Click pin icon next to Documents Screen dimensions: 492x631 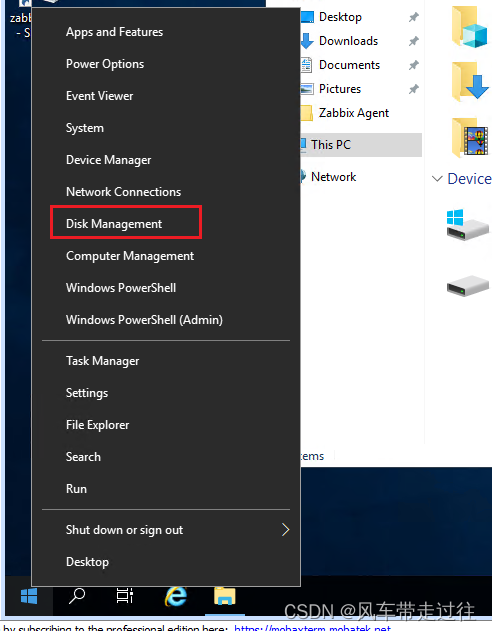pos(414,65)
